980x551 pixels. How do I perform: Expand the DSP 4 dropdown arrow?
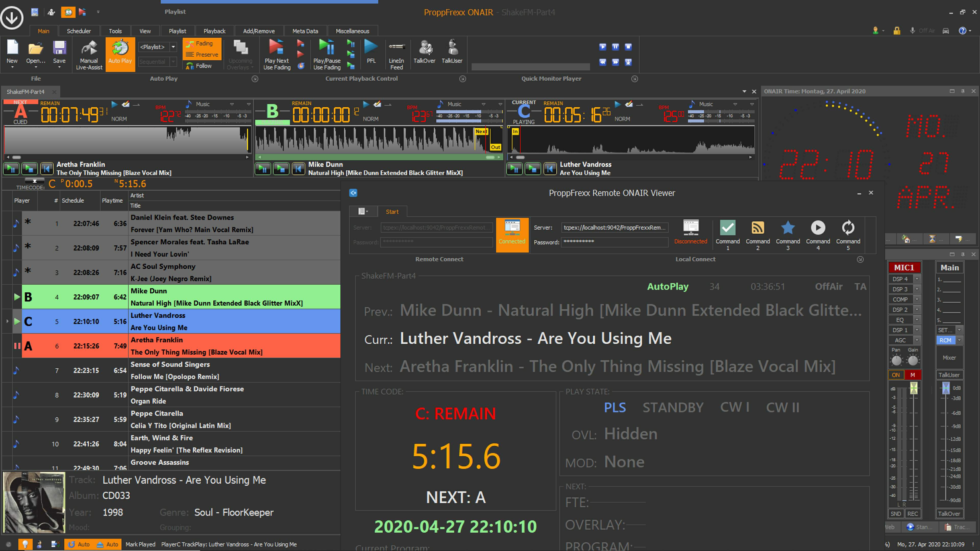coord(917,279)
